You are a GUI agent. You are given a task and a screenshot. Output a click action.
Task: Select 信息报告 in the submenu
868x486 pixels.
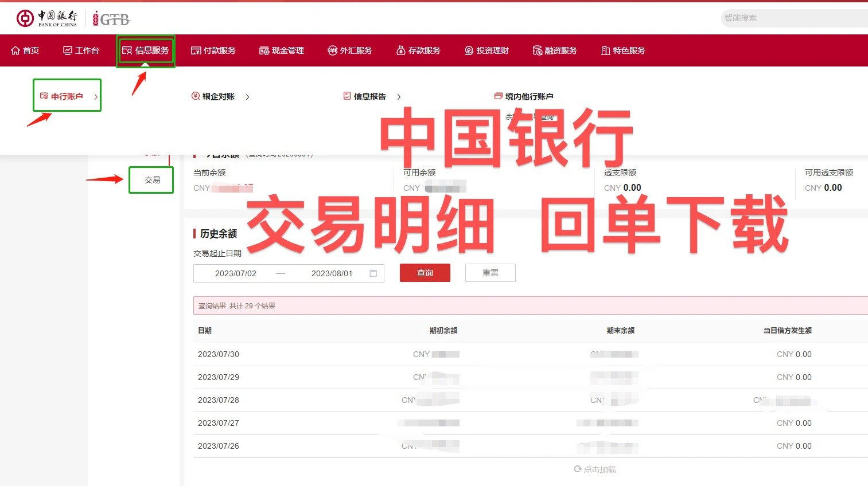(x=370, y=96)
